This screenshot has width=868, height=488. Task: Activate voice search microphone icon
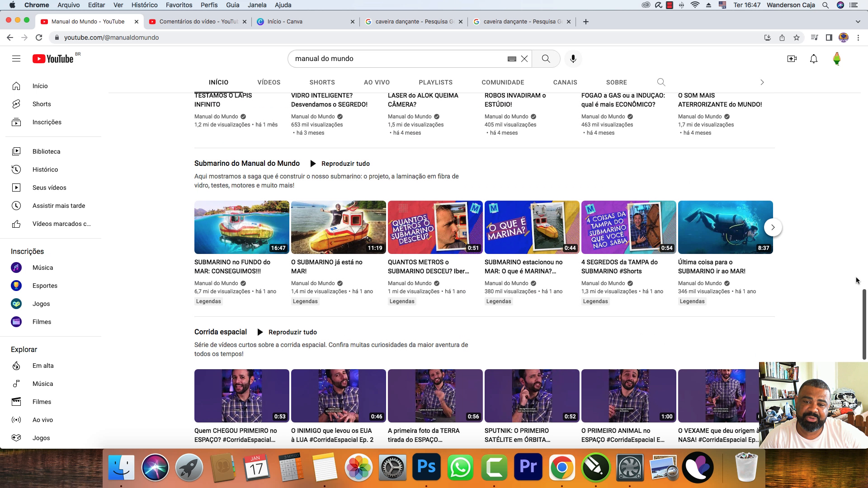573,58
